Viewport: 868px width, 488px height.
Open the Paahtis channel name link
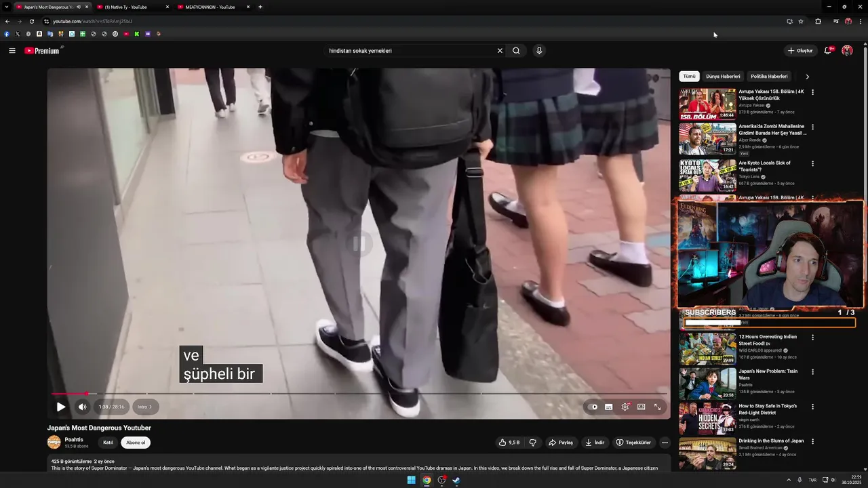tap(74, 439)
